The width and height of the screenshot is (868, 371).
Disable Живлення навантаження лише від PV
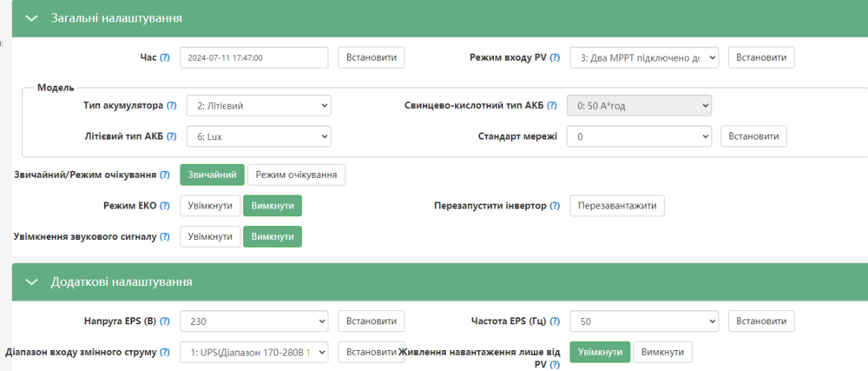(662, 352)
